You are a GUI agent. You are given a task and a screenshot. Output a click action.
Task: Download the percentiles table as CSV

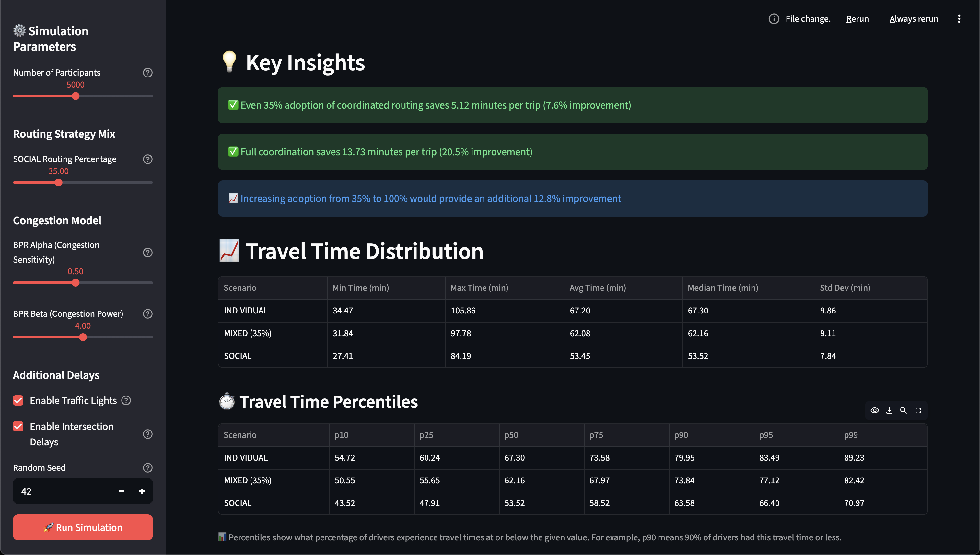889,410
